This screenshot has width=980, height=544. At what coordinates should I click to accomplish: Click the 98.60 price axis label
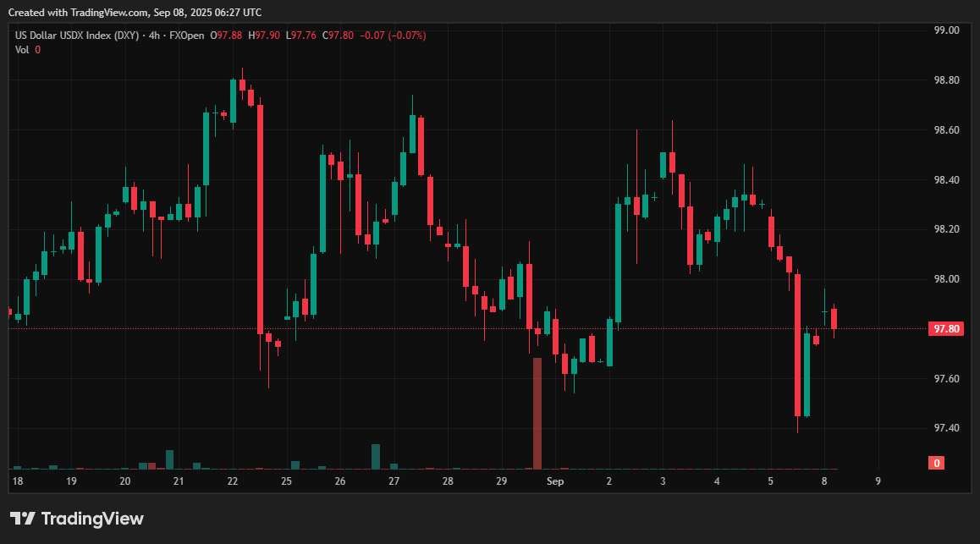(x=946, y=130)
